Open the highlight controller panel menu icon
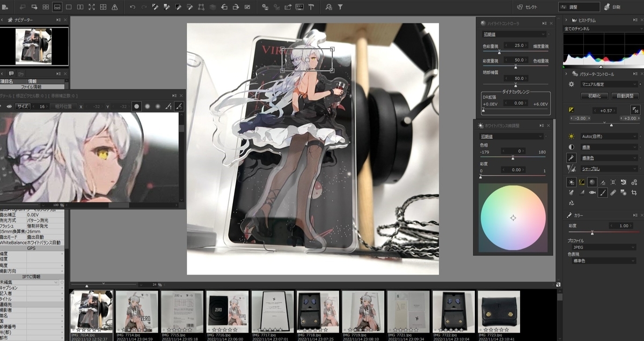644x341 pixels. pyautogui.click(x=544, y=23)
